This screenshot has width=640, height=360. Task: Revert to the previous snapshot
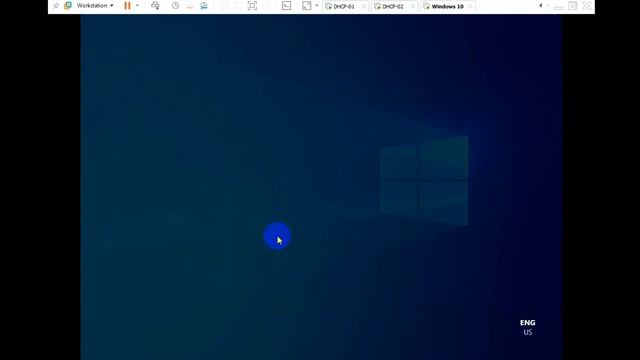(189, 6)
